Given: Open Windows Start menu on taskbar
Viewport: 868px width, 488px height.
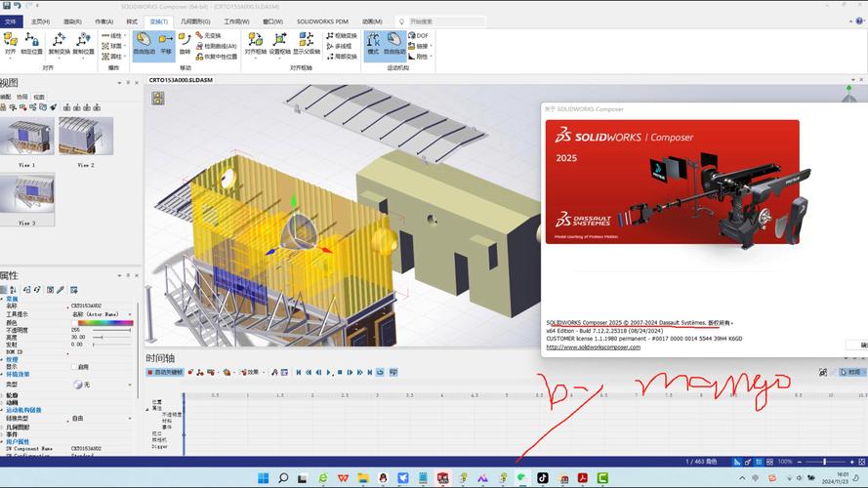Looking at the screenshot, I should [x=264, y=477].
